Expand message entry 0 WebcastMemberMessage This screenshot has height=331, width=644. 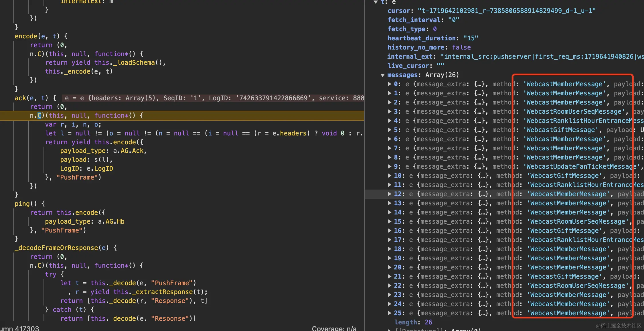[x=390, y=84]
